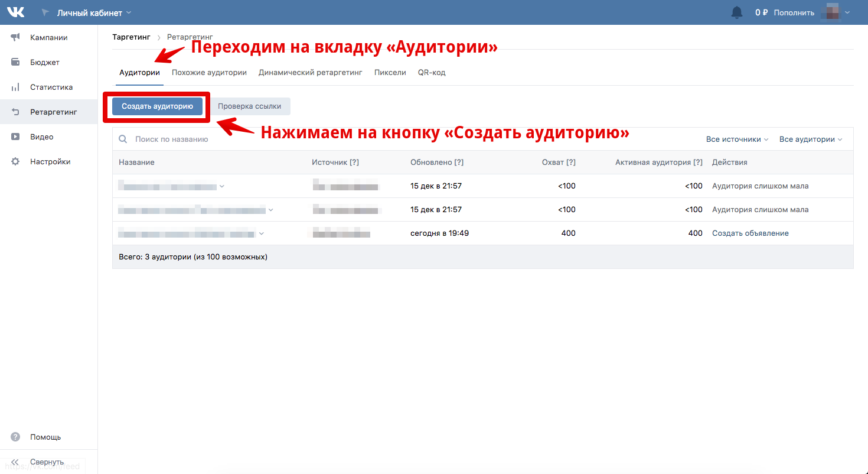Open Динамический ретаргетинг tab
This screenshot has width=868, height=474.
coord(311,73)
